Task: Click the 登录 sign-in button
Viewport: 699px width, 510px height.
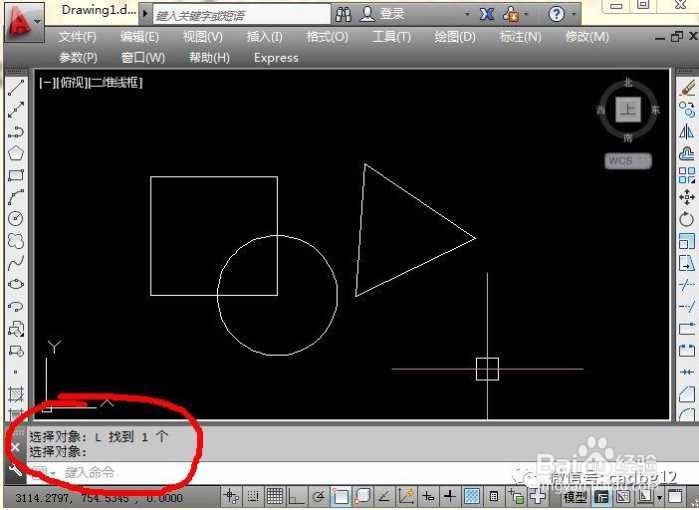Action: 382,14
